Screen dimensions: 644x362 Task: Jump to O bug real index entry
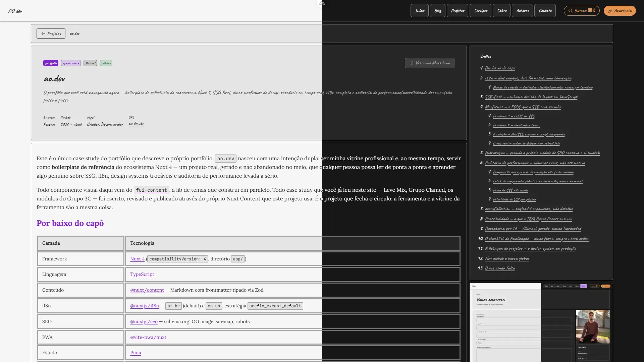point(526,143)
